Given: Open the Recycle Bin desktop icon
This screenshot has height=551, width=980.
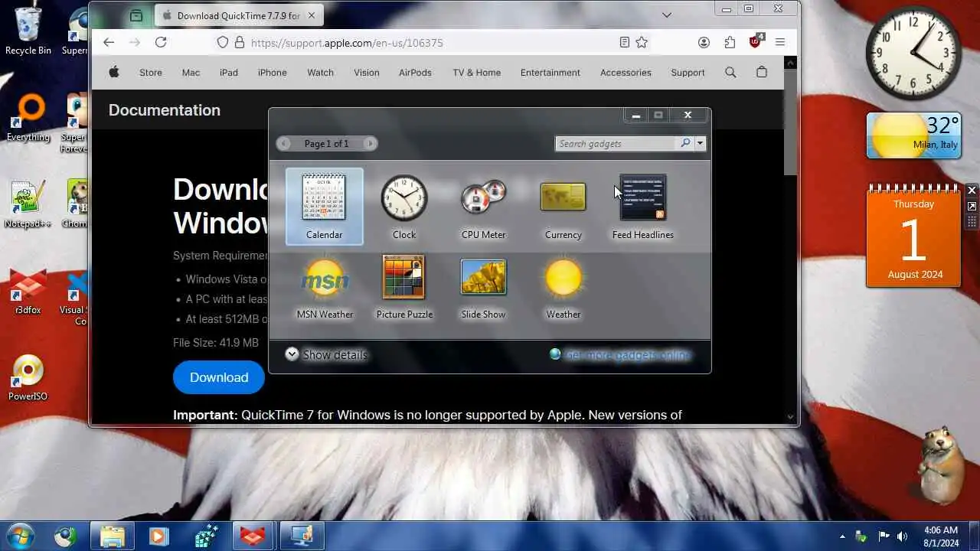Looking at the screenshot, I should [28, 31].
